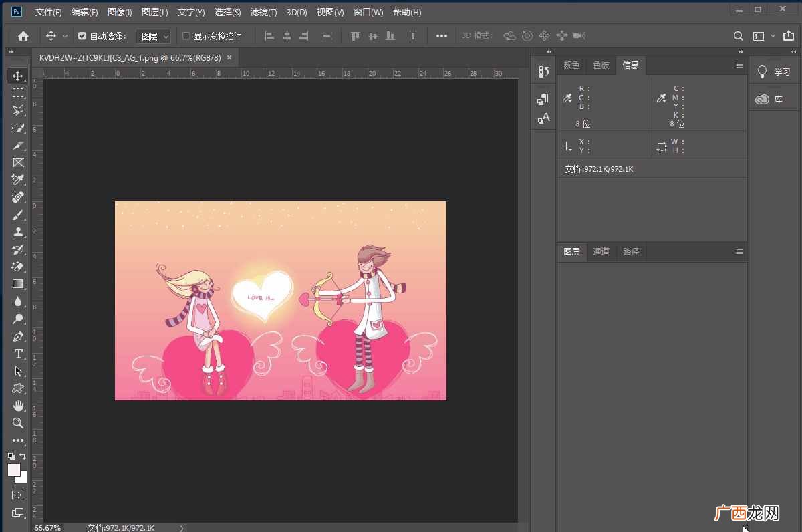
Task: Uncheck the 自动选择 checkbox
Action: [x=82, y=36]
